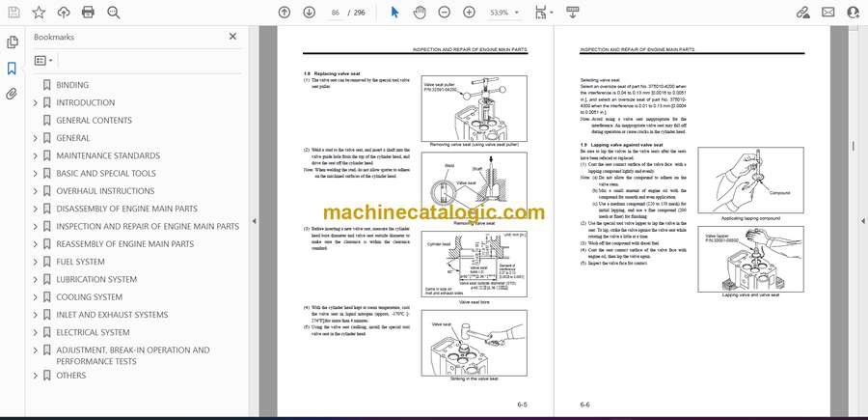Expand the OVERHAUL INSTRUCTIONS bookmark
This screenshot has height=420, width=868.
coord(36,191)
